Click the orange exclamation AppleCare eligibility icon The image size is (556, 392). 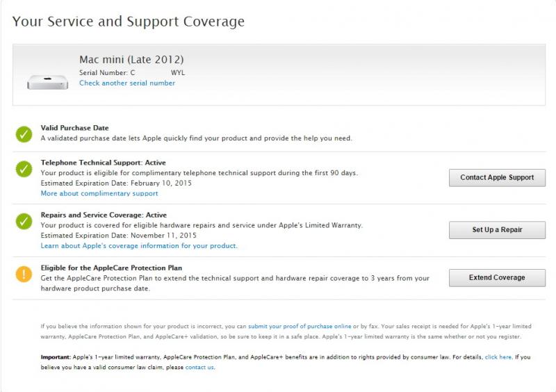click(24, 275)
